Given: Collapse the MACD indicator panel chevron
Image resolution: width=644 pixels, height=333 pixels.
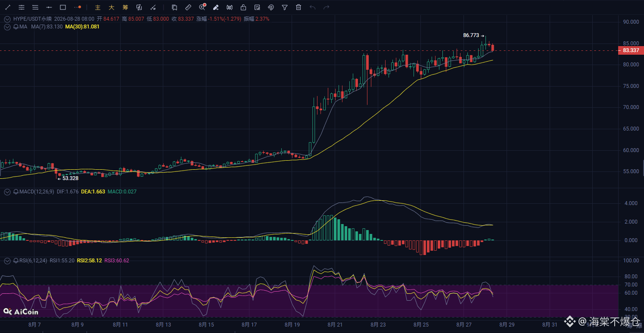Looking at the screenshot, I should pyautogui.click(x=7, y=192).
